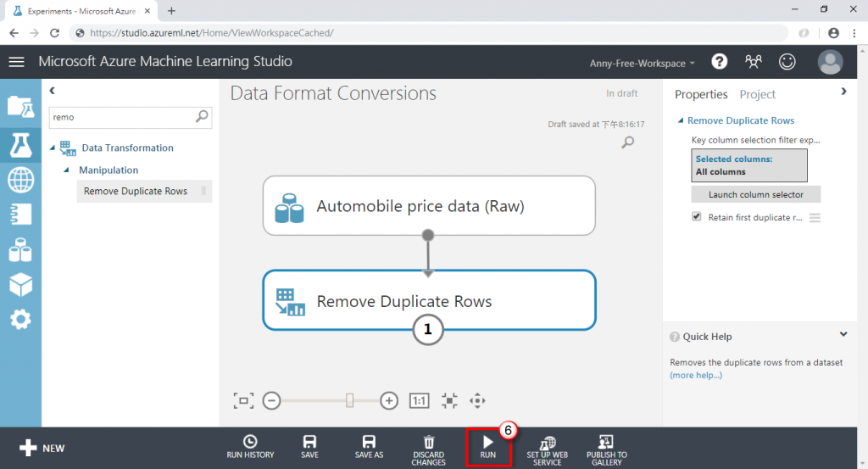Reload the browser page

(54, 33)
